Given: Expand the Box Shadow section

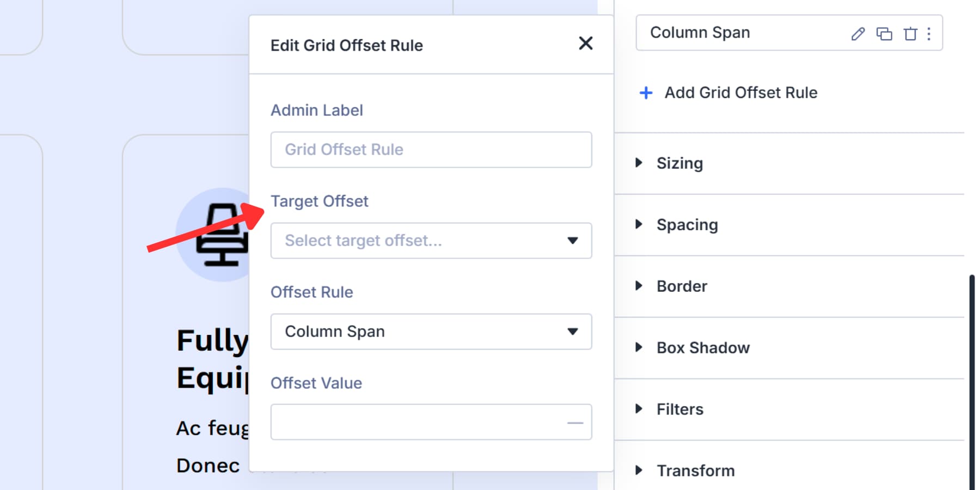Looking at the screenshot, I should pyautogui.click(x=703, y=347).
